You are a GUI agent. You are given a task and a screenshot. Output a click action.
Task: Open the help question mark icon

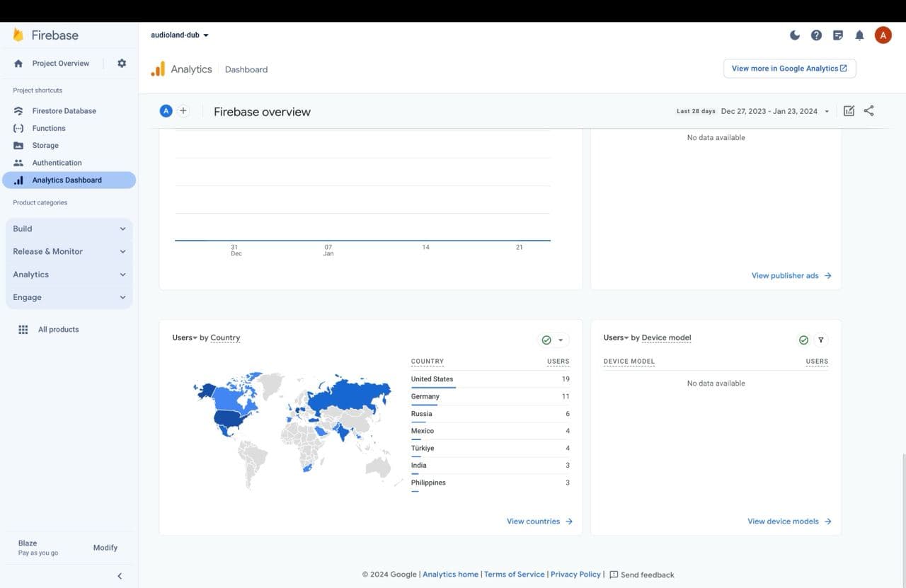(816, 35)
